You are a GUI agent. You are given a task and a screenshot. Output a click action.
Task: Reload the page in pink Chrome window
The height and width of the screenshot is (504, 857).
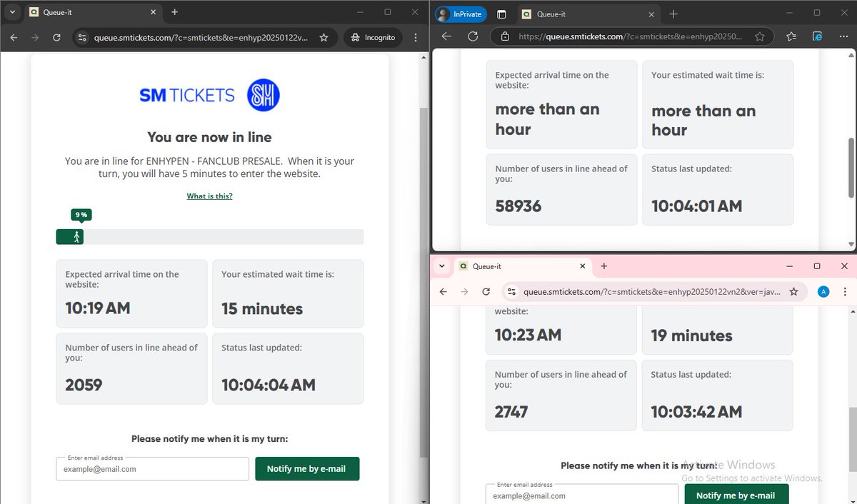coord(486,291)
